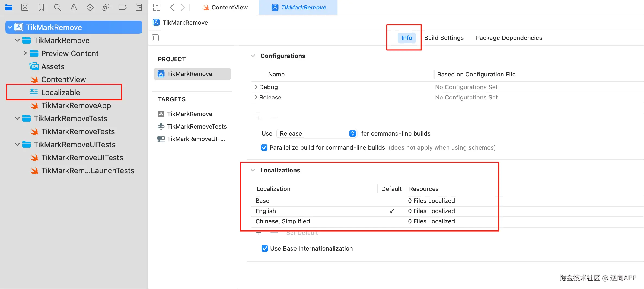Collapse the TikMarkRemoveUITests folder chevron
The width and height of the screenshot is (644, 289).
click(17, 144)
